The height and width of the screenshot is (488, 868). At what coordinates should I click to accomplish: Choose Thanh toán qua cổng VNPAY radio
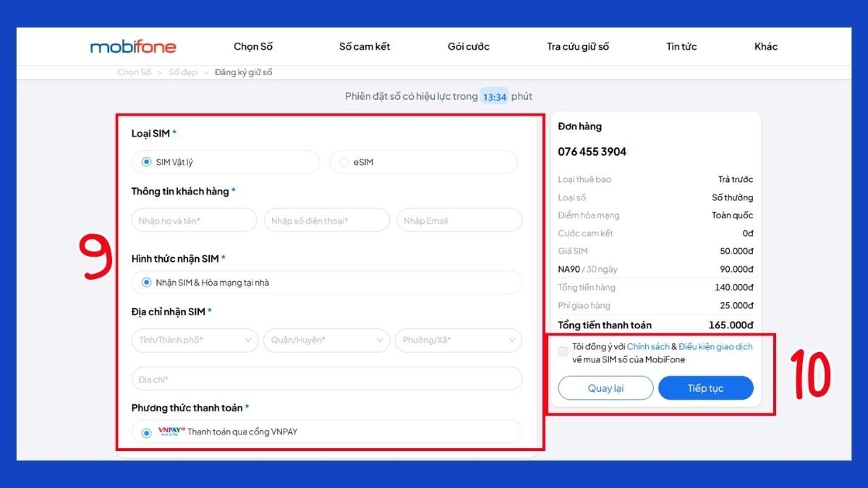[147, 432]
